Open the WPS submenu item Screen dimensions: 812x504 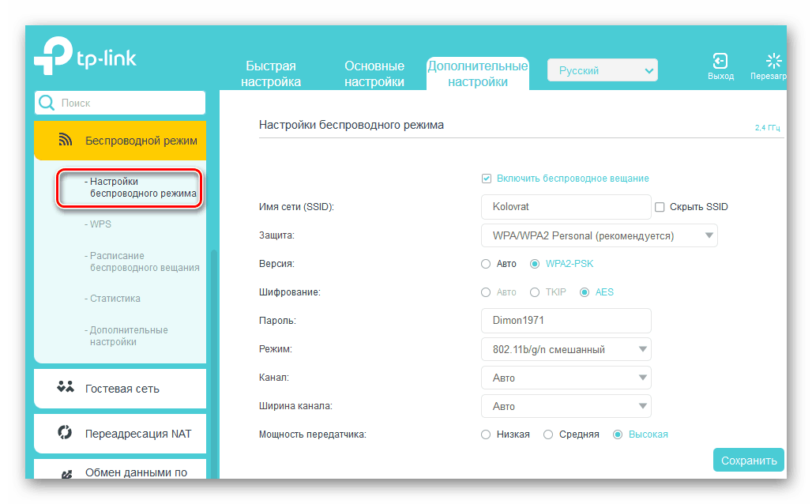click(98, 224)
